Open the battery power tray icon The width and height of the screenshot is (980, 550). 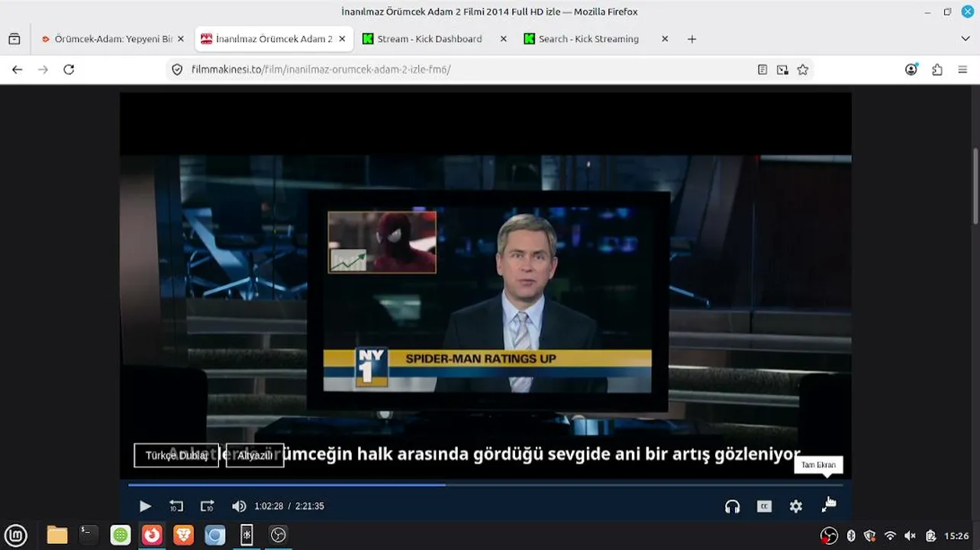coord(930,536)
